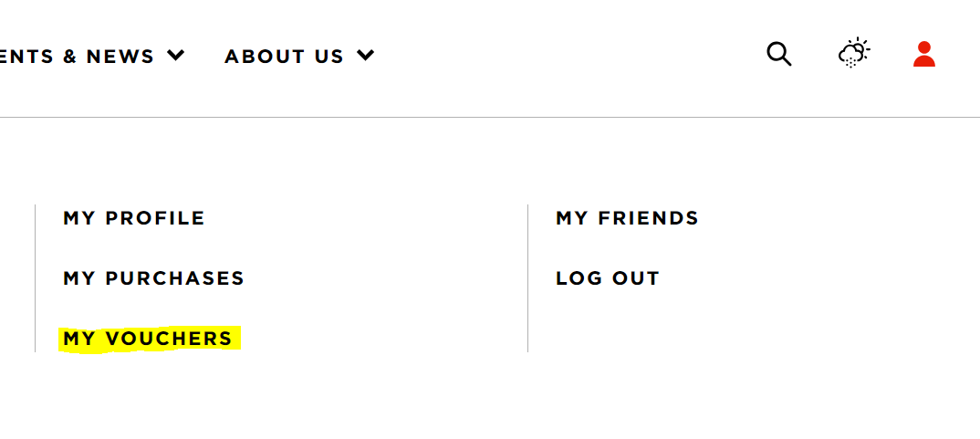Image resolution: width=980 pixels, height=439 pixels.
Task: Expand the Events & News chevron arrow
Action: tap(176, 56)
